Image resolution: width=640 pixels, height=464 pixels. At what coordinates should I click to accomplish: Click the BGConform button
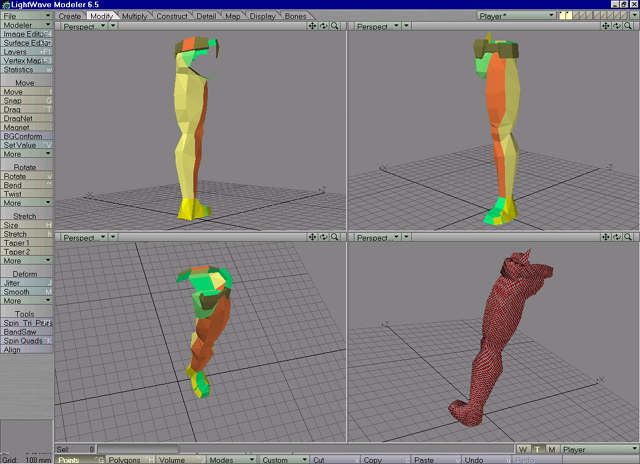pos(27,136)
